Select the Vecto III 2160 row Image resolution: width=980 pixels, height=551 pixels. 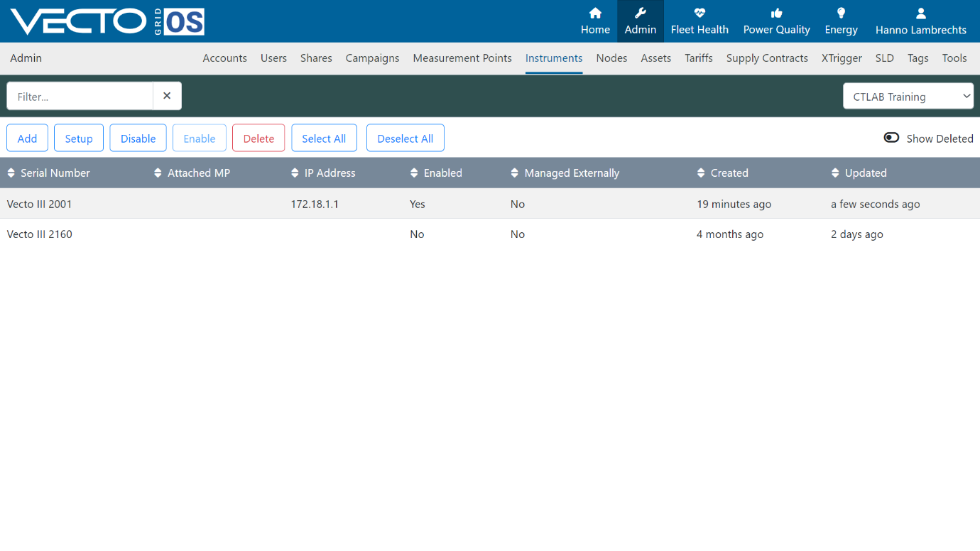[490, 234]
